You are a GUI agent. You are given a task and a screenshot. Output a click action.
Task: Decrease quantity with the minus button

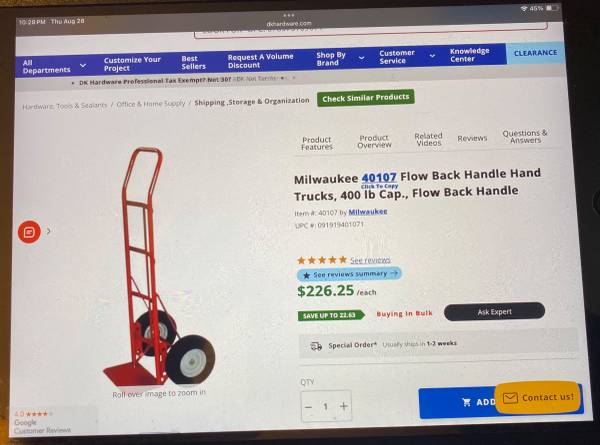click(x=309, y=407)
